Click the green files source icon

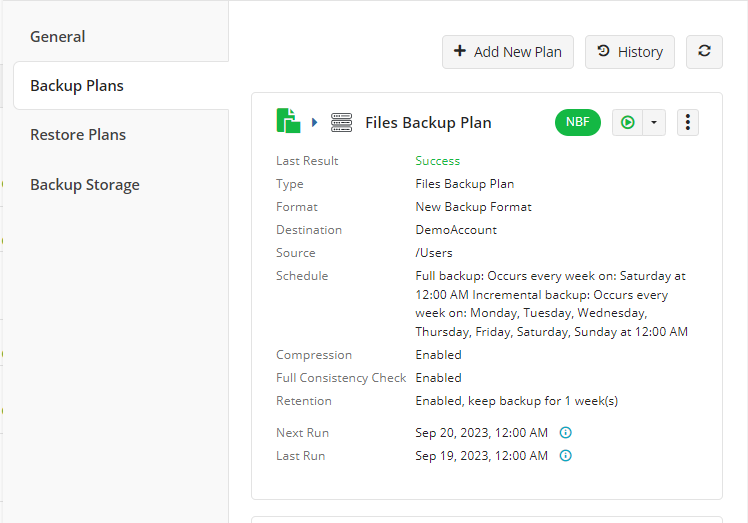pos(288,122)
